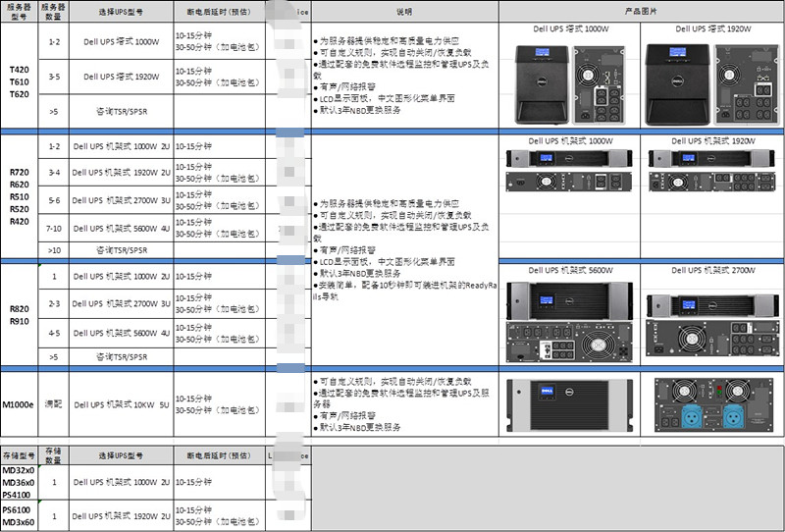The image size is (785, 532).
Task: Select the MD32x0 MD36x0 PS4100 storage cell
Action: (19, 482)
